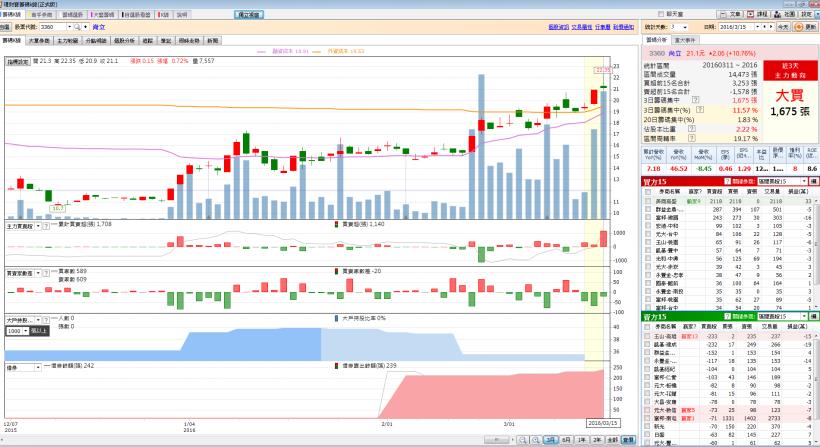The image size is (820, 447).
Task: Open the 個股分析 sub-tab
Action: [124, 40]
